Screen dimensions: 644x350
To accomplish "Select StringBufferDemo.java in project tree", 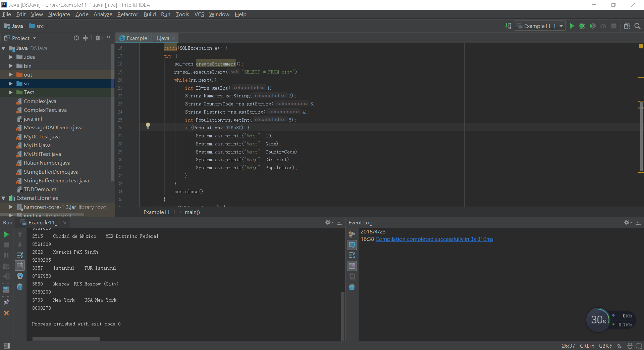I will (51, 172).
